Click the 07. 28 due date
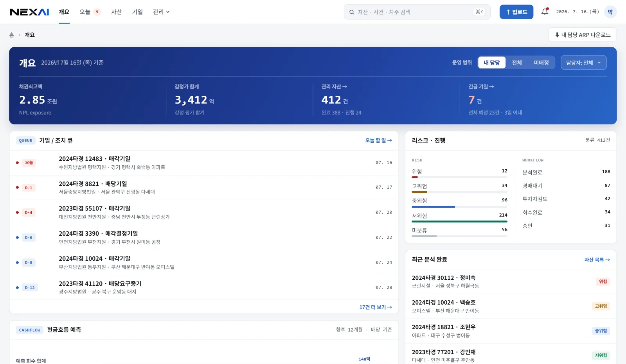The height and width of the screenshot is (364, 626). pyautogui.click(x=384, y=287)
